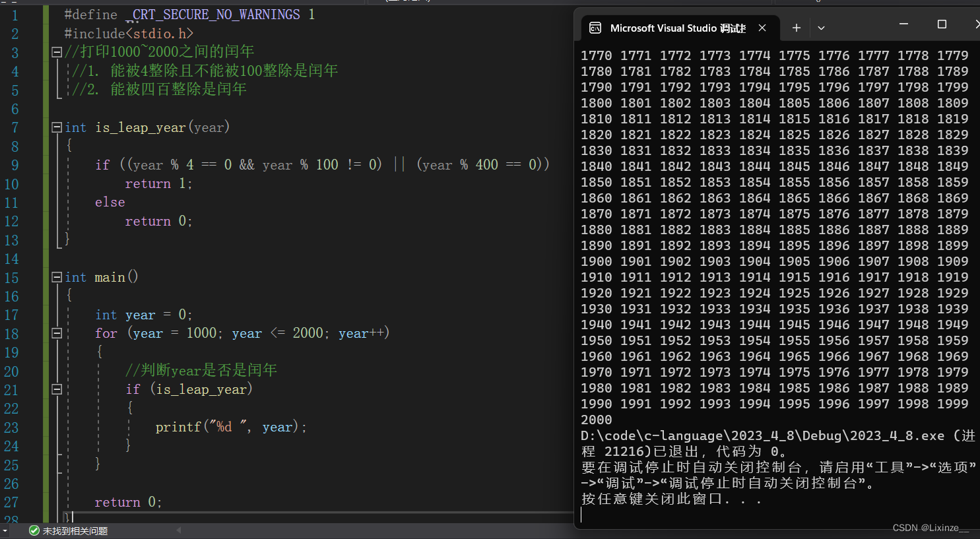Collapse the if block at line 21
980x539 pixels.
pos(57,389)
